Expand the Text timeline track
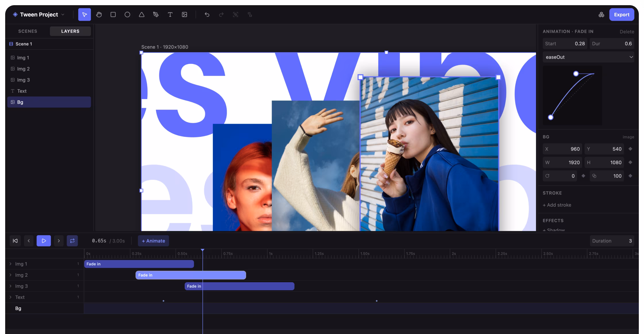 point(10,297)
